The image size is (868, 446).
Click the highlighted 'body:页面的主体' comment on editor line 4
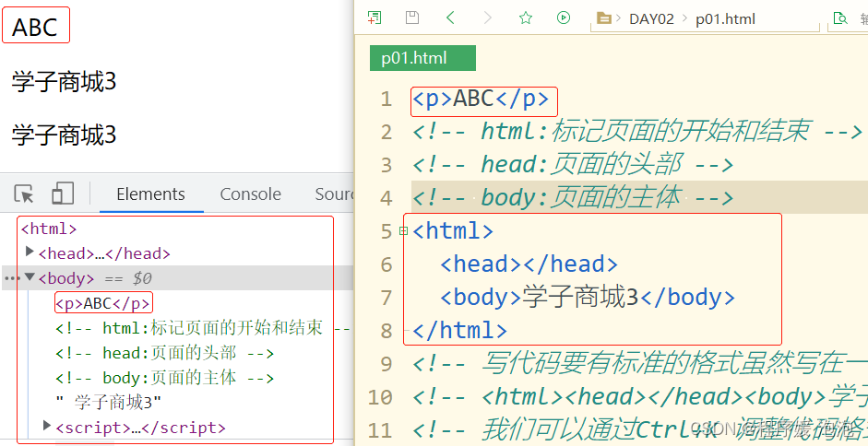[x=573, y=197]
